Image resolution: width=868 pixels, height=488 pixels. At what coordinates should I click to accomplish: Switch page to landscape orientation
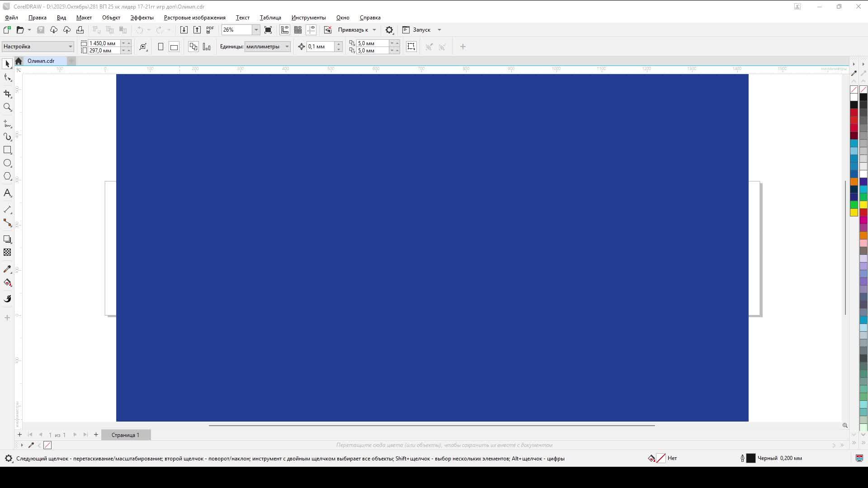[174, 47]
